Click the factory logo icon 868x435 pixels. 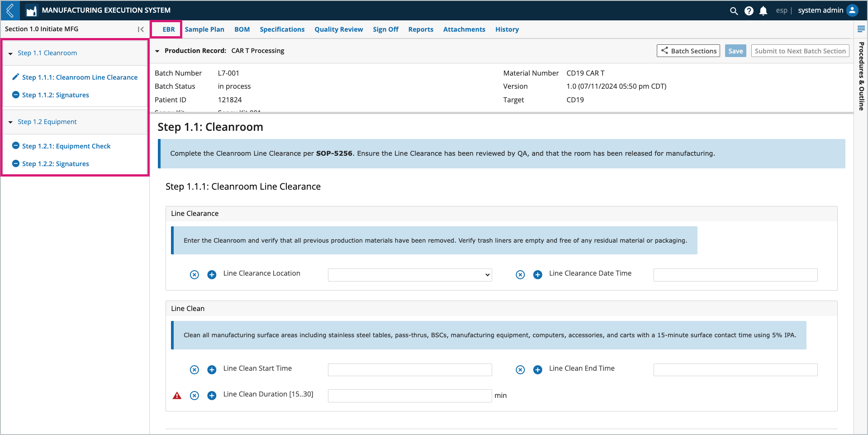tap(31, 10)
